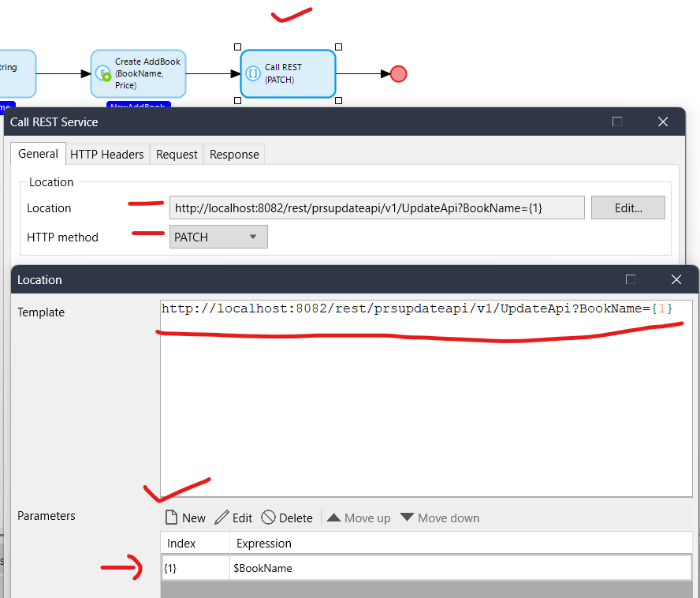This screenshot has width=700, height=598.
Task: Select the {1} $BookName parameter row
Action: (x=426, y=567)
